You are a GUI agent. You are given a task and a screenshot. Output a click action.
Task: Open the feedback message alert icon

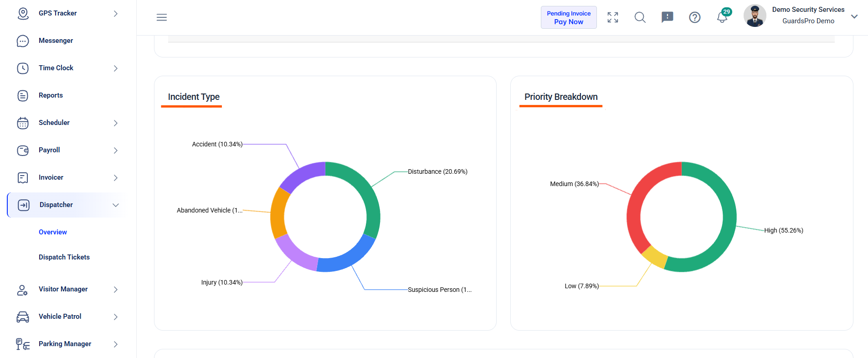point(668,17)
